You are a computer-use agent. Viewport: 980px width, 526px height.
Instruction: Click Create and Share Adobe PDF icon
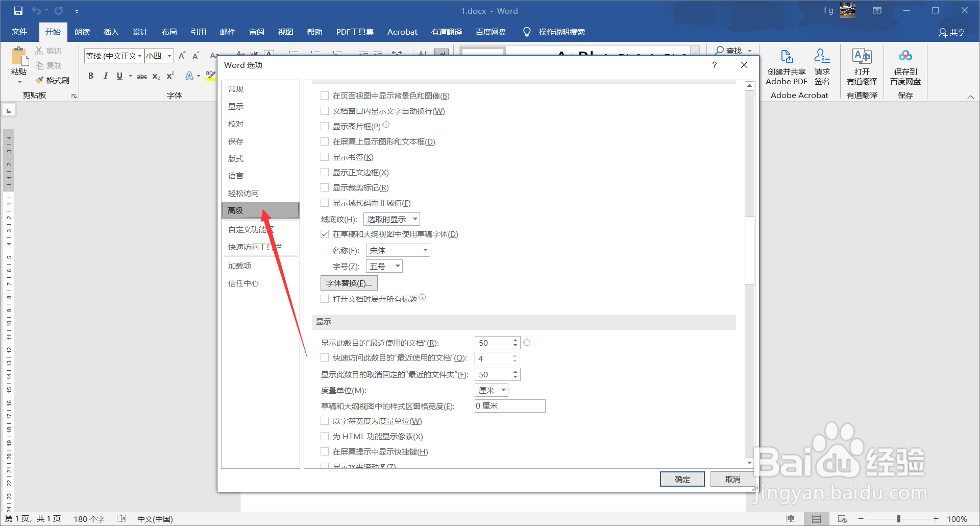(x=787, y=56)
